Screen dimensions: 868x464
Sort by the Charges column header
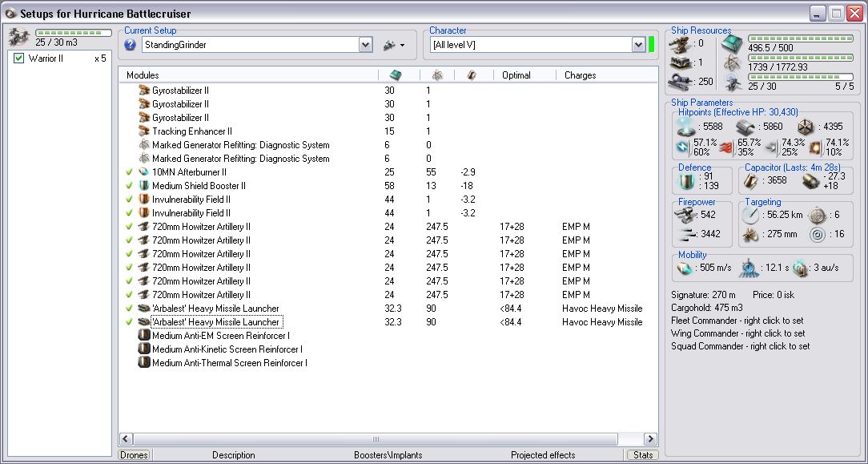point(581,75)
